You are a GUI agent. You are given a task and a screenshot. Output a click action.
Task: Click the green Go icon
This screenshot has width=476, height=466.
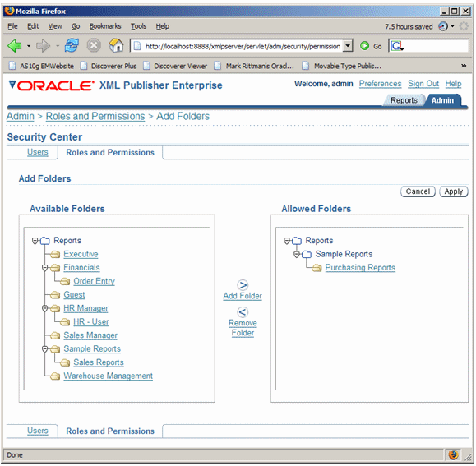(364, 46)
